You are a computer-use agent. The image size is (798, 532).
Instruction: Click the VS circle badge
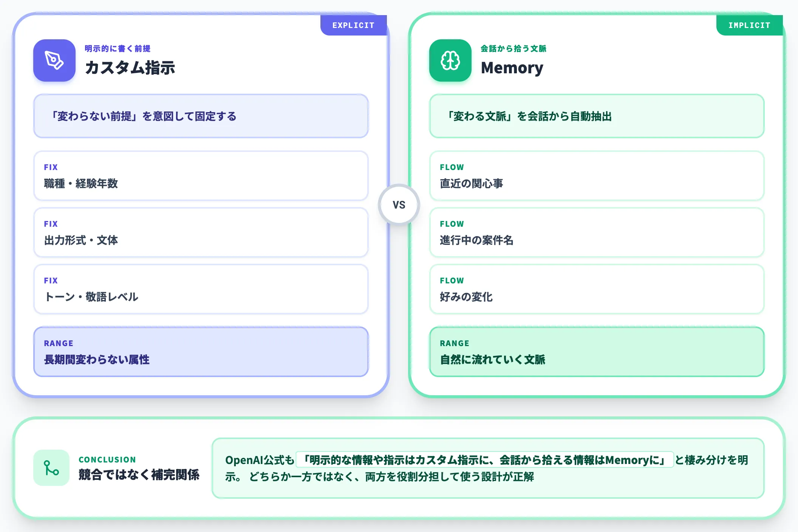click(x=399, y=205)
